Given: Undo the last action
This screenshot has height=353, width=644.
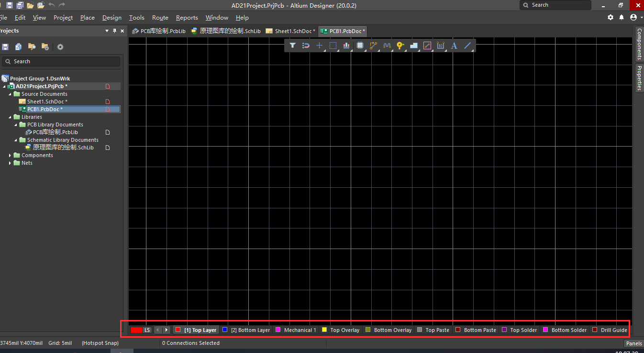Looking at the screenshot, I should (52, 5).
